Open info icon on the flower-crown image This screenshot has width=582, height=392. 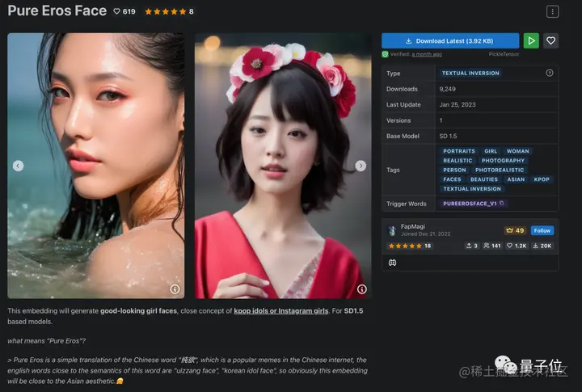click(362, 289)
